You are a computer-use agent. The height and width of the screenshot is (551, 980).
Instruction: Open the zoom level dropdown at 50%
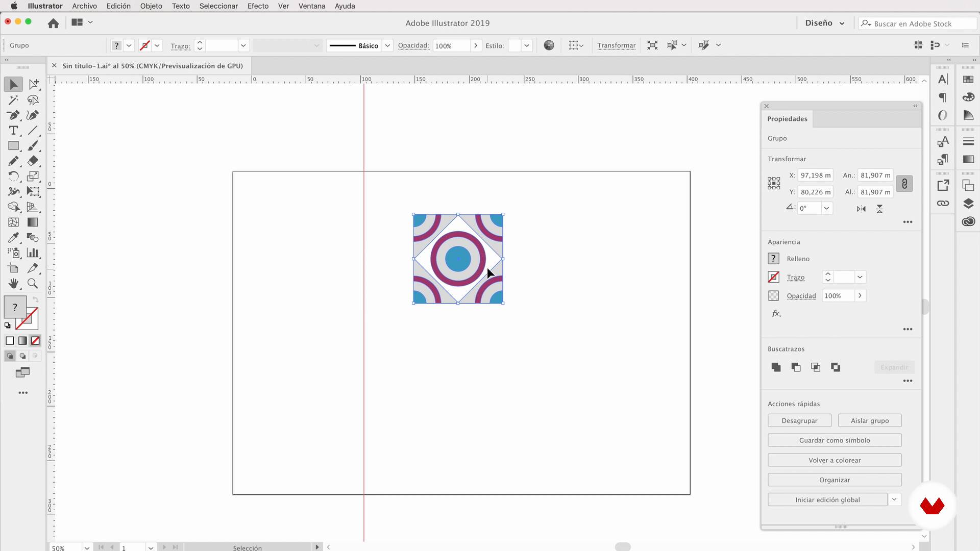[x=87, y=547]
